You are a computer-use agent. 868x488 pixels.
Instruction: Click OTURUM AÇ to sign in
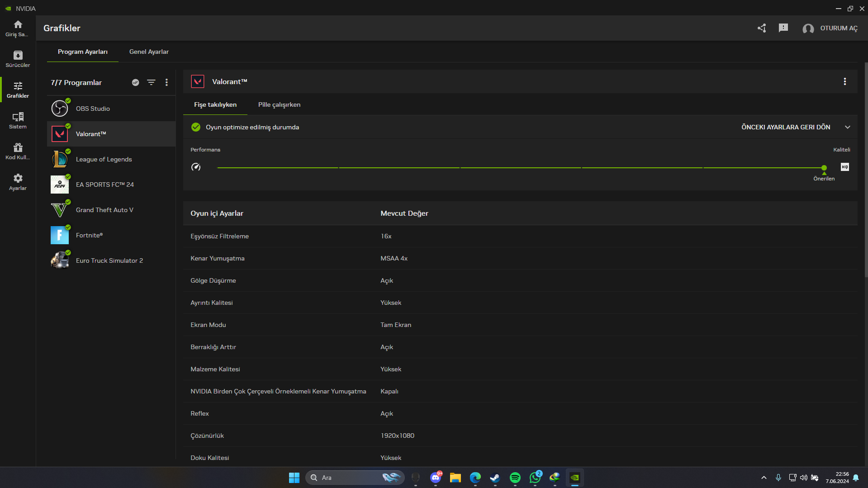(x=839, y=28)
